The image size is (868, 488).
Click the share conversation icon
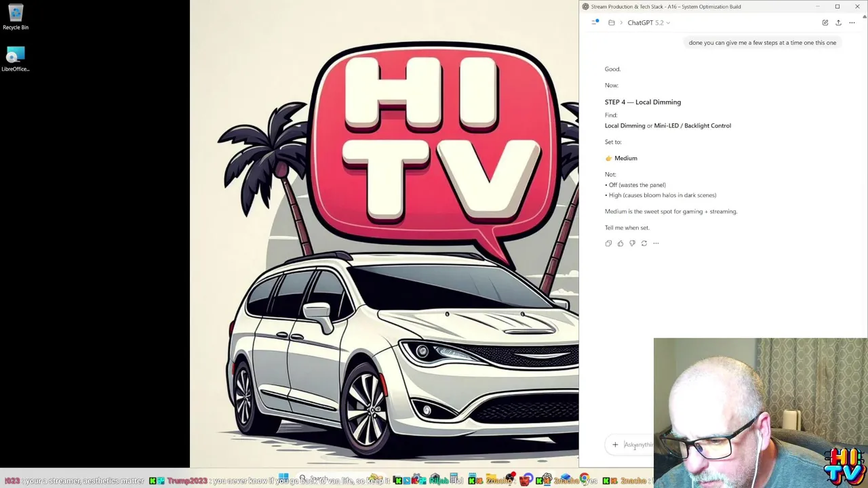tap(838, 22)
